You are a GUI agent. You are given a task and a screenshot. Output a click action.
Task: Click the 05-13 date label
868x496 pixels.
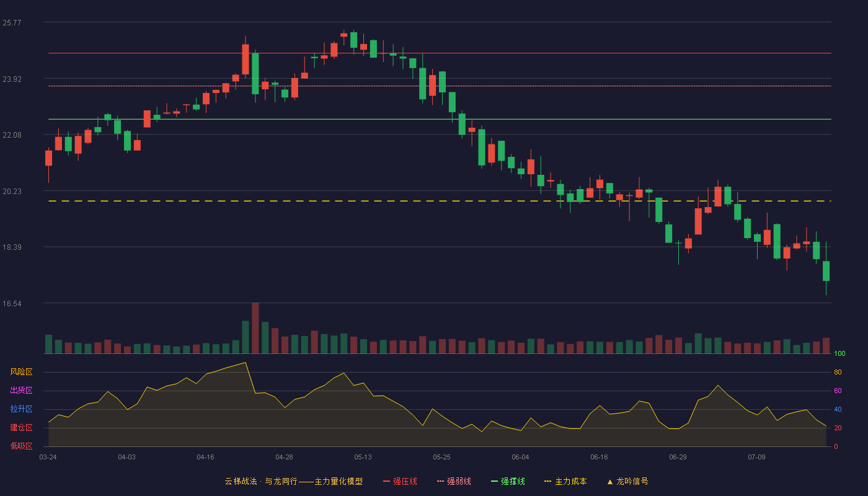point(363,457)
